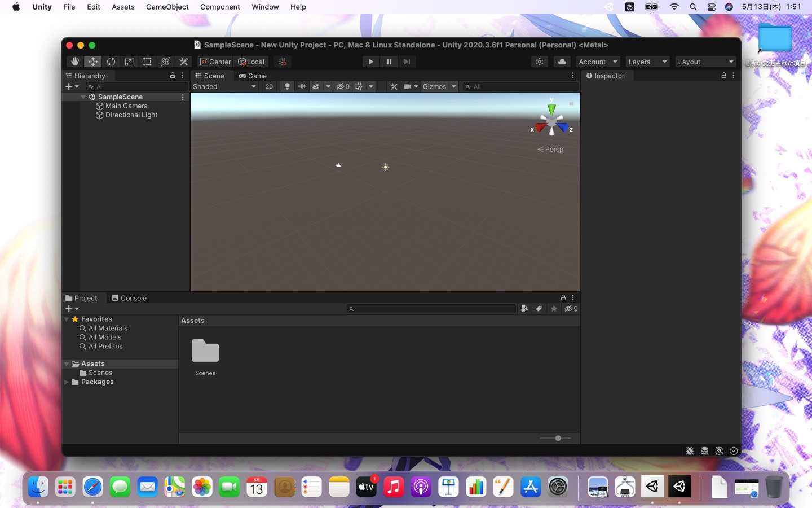Switch to the Console tab
The image size is (812, 508).
pyautogui.click(x=129, y=298)
